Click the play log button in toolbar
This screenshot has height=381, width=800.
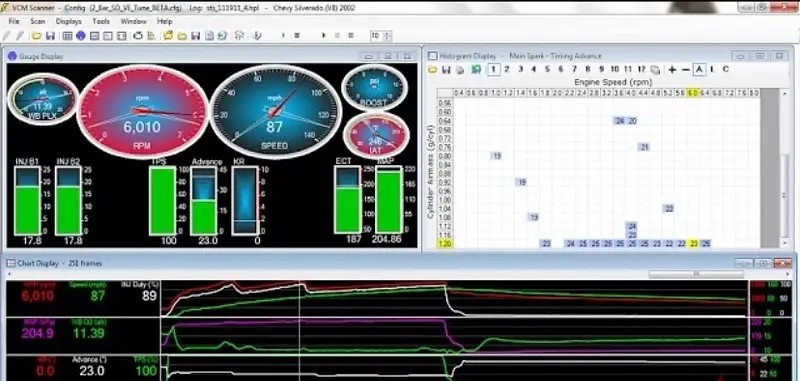323,36
